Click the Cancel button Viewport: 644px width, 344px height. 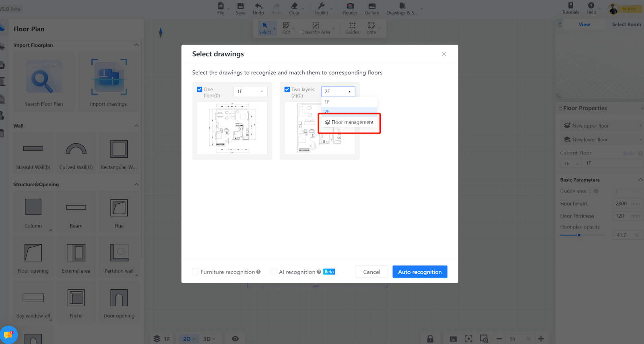pyautogui.click(x=371, y=272)
